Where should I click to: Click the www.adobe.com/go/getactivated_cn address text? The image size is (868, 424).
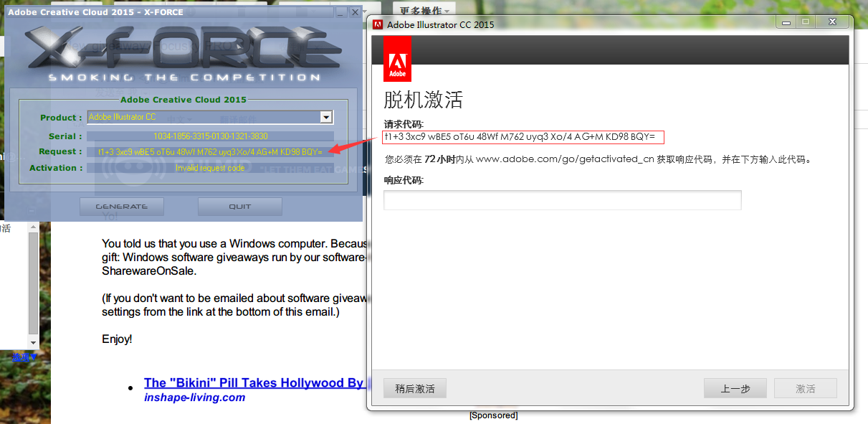point(565,159)
